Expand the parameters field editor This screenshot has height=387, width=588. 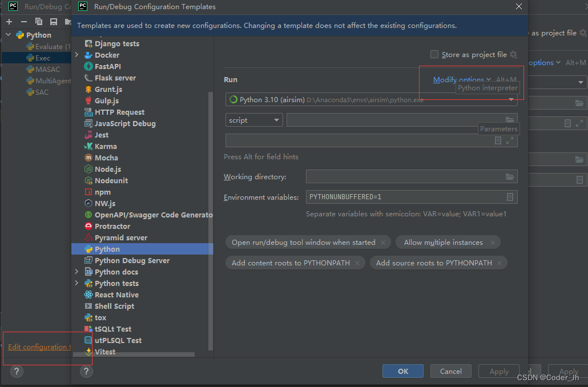coord(510,140)
